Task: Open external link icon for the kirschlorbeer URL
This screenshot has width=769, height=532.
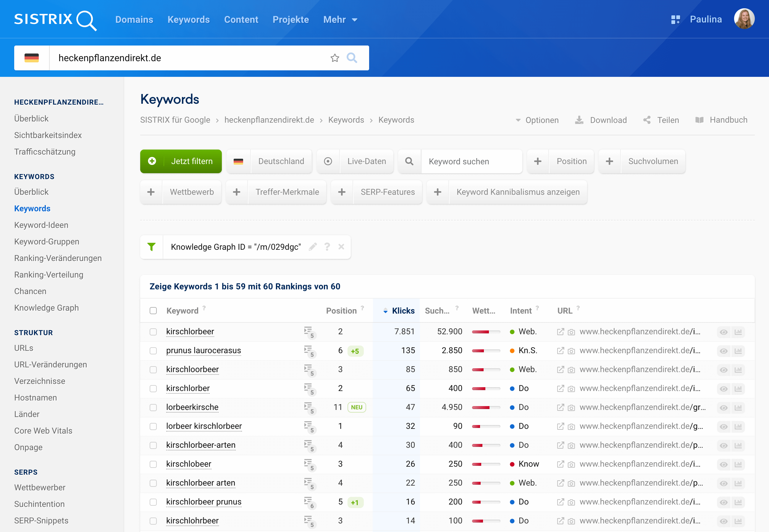Action: click(x=560, y=332)
